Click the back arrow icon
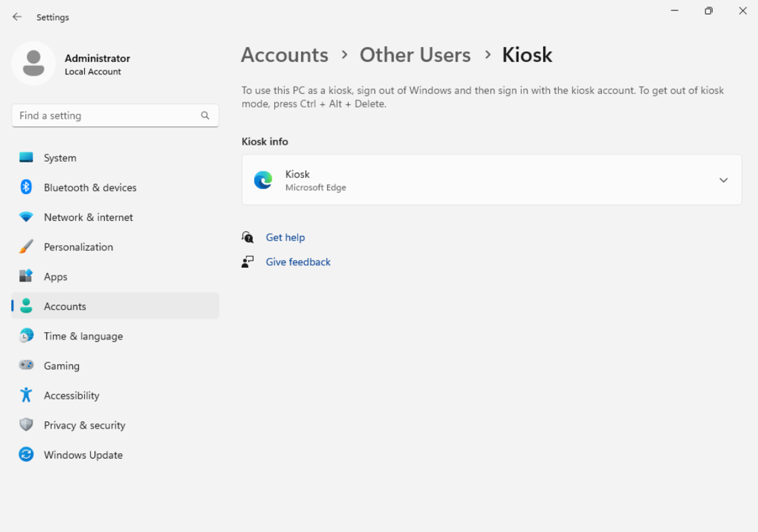 pos(17,17)
